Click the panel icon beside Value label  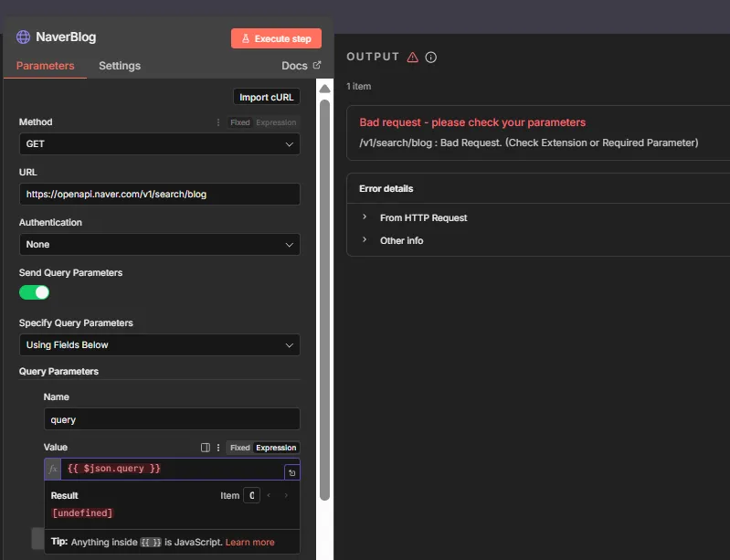click(206, 448)
